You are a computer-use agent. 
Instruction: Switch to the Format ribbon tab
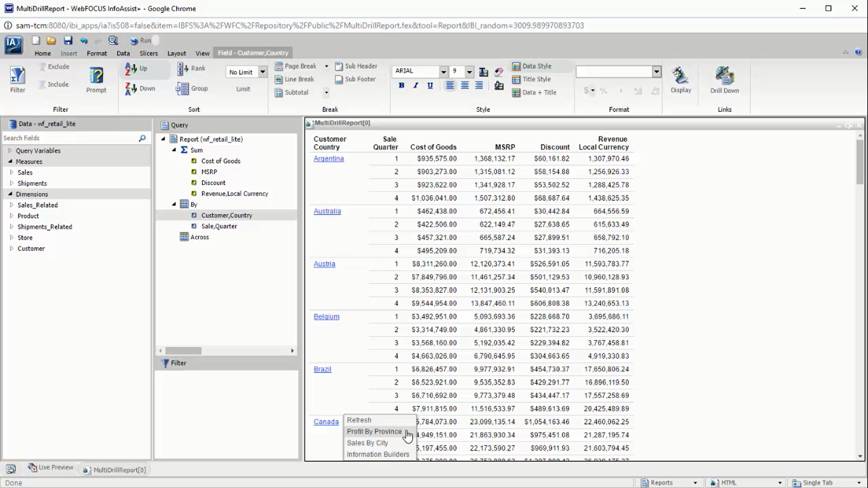97,53
